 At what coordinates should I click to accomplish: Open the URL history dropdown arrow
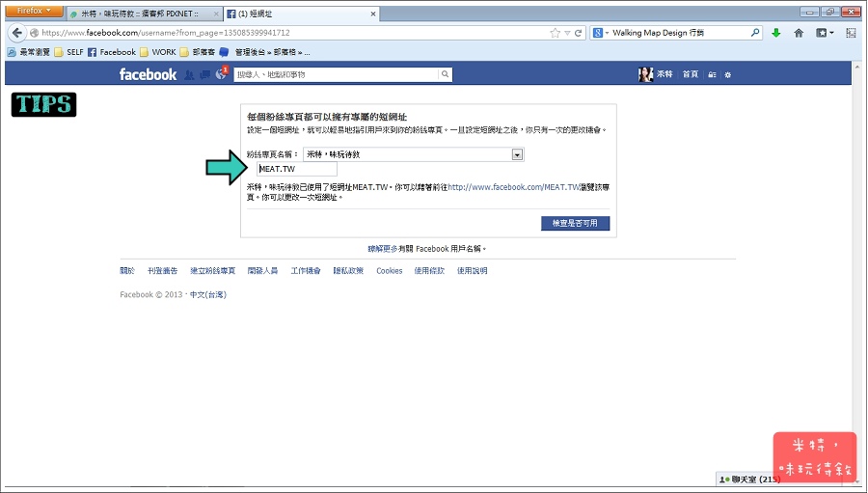(x=567, y=33)
